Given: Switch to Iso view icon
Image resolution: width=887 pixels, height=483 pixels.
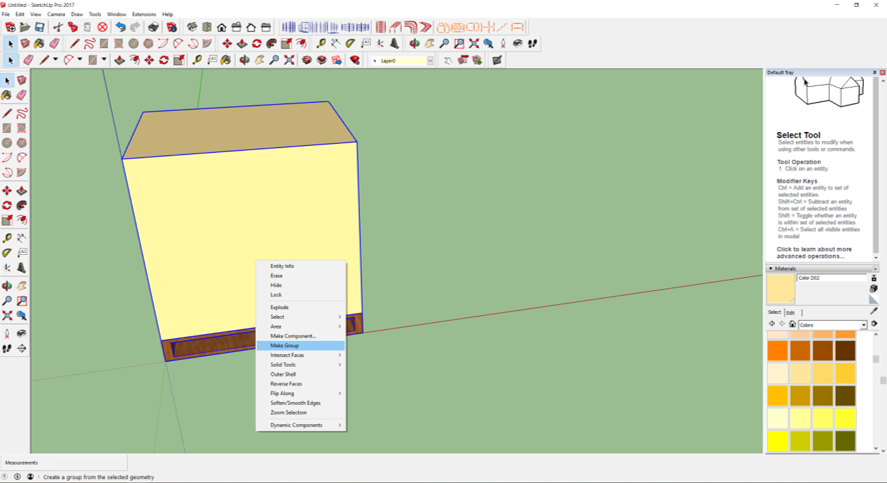Looking at the screenshot, I should pos(192,27).
